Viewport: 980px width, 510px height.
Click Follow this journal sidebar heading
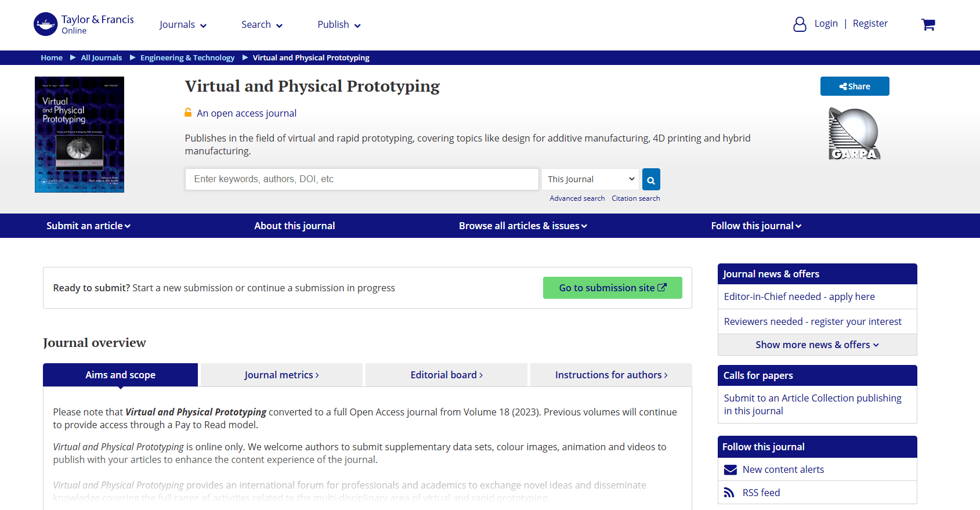tap(764, 447)
